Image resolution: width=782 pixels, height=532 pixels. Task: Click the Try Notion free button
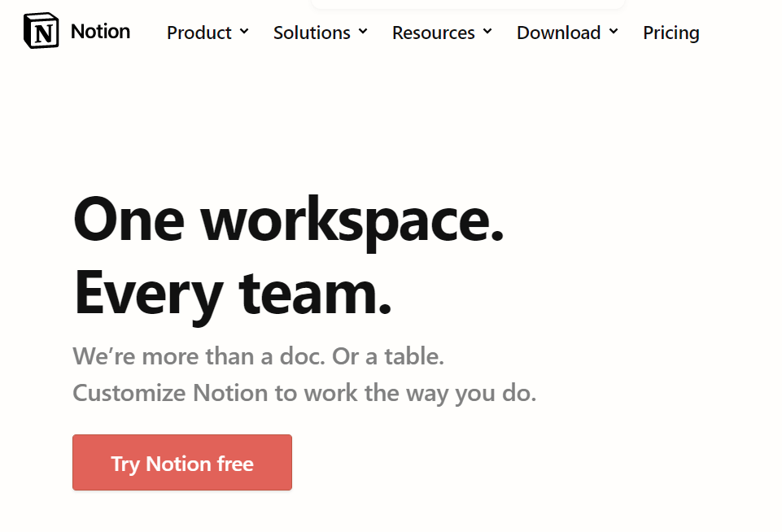click(x=182, y=462)
